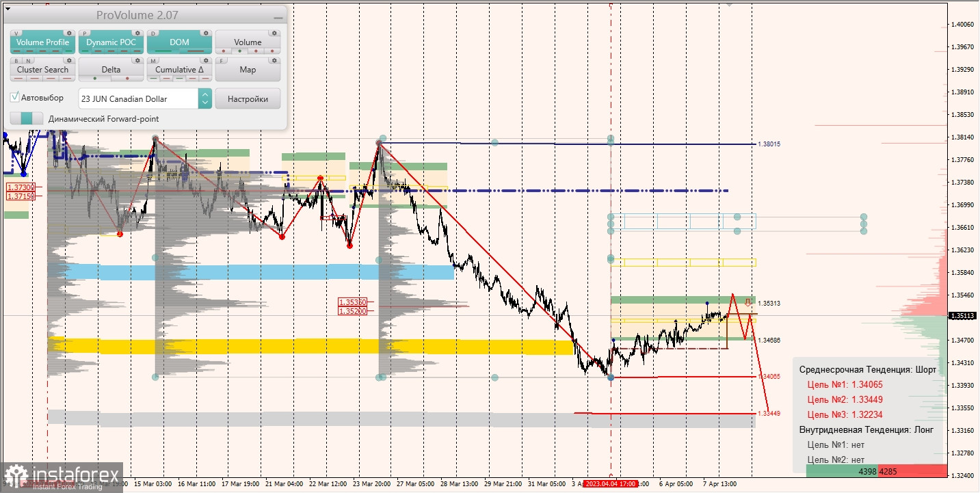Enable the Map indicator
This screenshot has height=493, width=980.
[248, 69]
